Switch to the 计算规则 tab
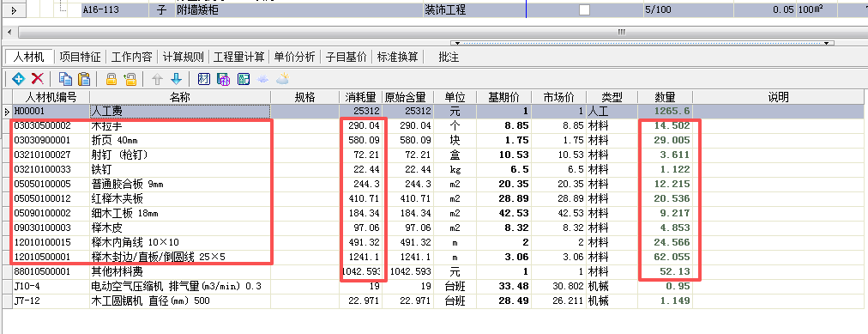Viewport: 868px width, 334px height. coord(184,57)
